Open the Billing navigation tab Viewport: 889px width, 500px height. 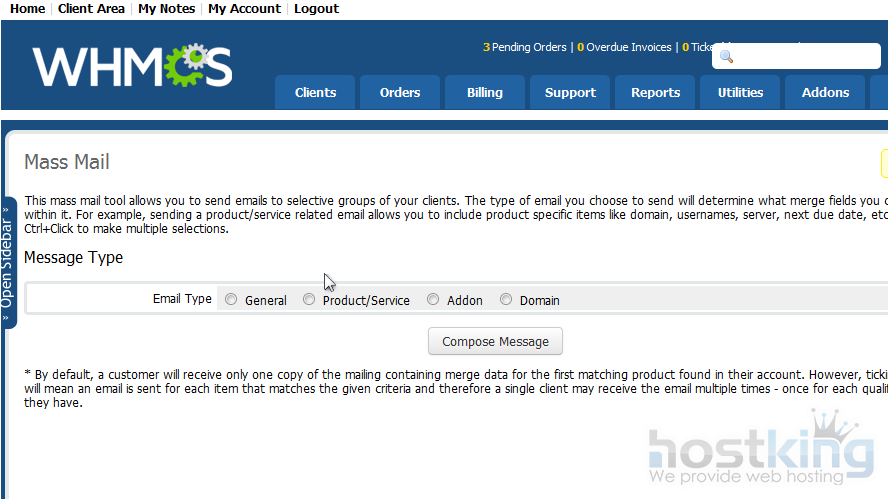pos(485,92)
